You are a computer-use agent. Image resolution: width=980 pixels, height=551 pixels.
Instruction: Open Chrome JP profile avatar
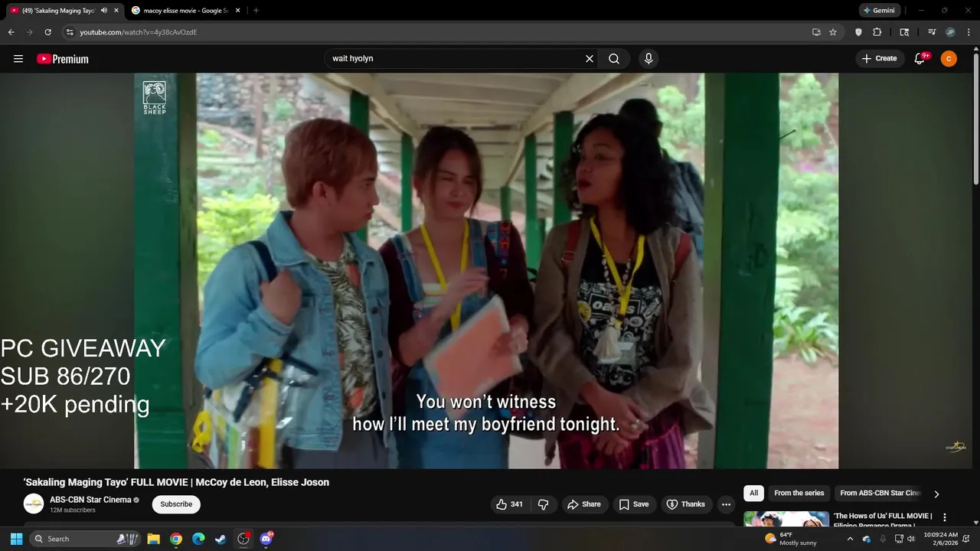point(950,32)
